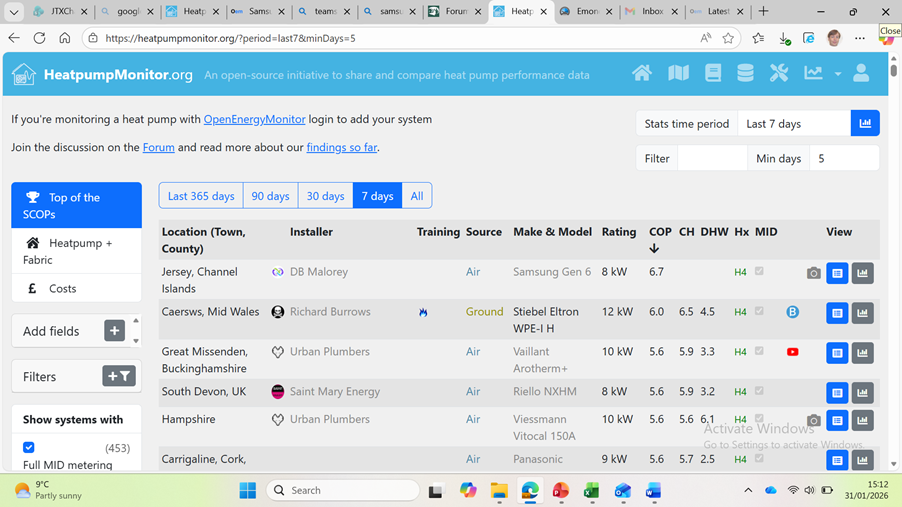Expand the Add fields plus button

point(114,331)
